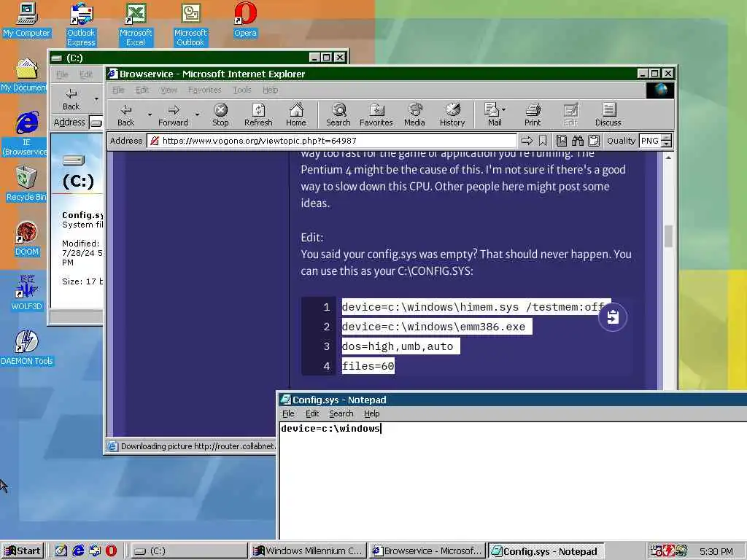Expand the Mail button dropdown arrow
Viewport: 747px width, 560px height.
tap(504, 109)
